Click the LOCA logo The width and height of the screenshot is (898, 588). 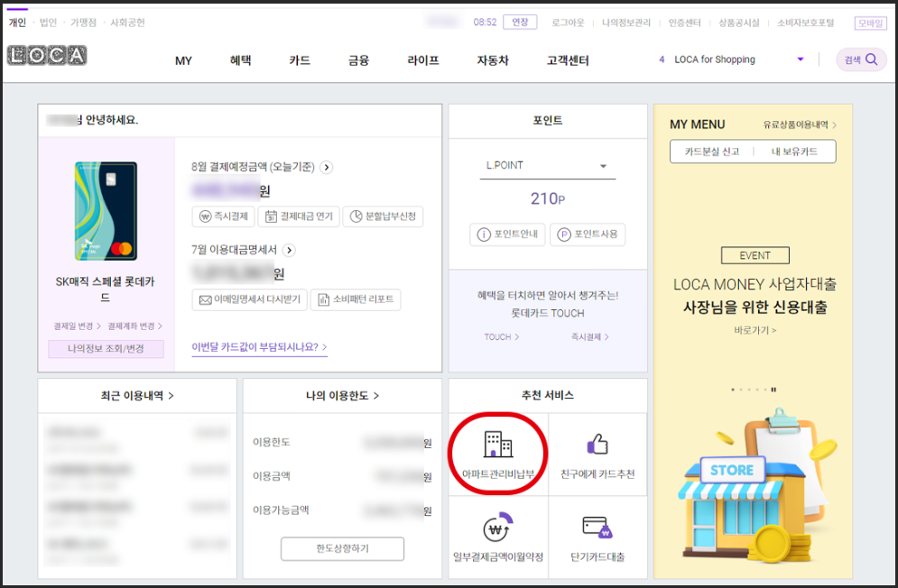tap(47, 56)
